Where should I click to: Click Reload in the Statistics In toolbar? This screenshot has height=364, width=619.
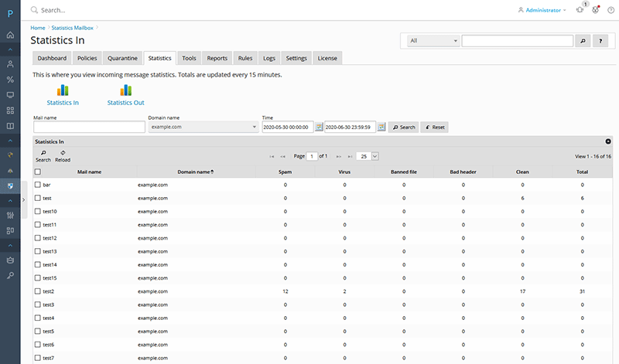click(63, 156)
